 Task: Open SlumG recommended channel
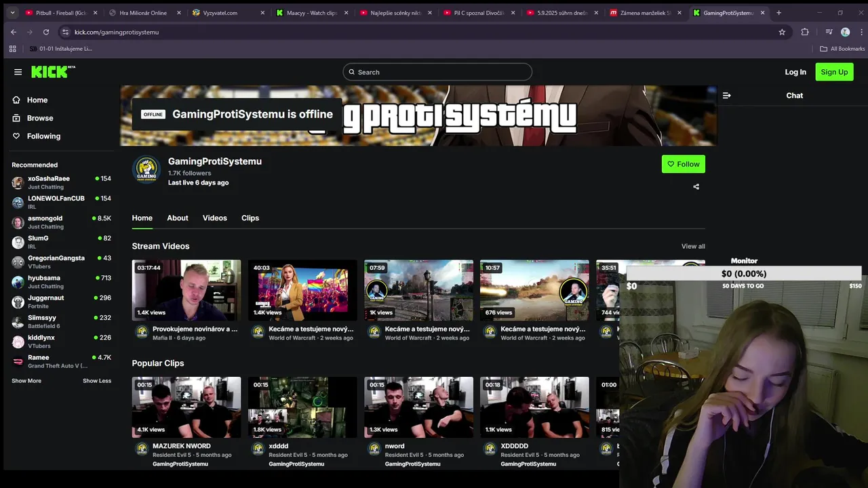coord(61,242)
